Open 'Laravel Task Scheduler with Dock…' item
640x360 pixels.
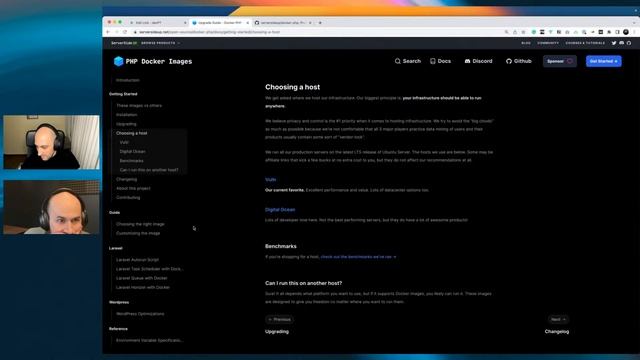(150, 269)
